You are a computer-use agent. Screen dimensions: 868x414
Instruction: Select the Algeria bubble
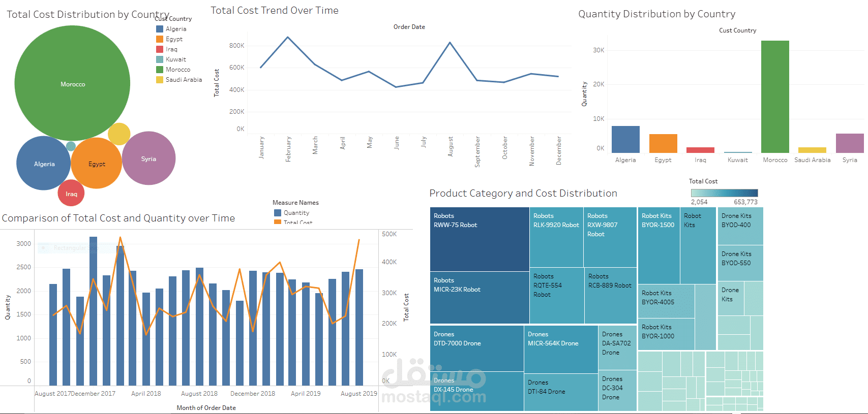pos(44,163)
